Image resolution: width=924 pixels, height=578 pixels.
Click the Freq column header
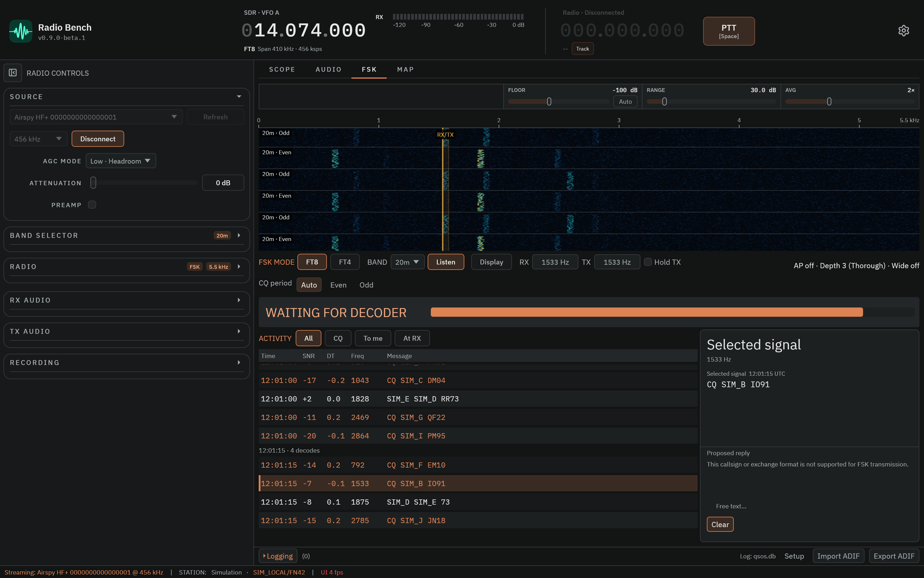click(357, 356)
